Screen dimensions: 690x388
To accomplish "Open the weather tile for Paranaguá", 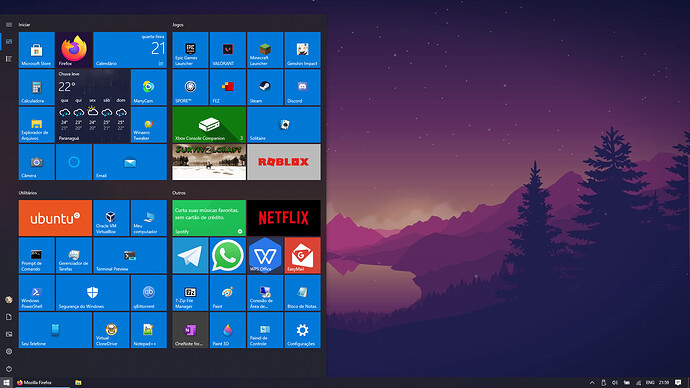I will (92, 106).
